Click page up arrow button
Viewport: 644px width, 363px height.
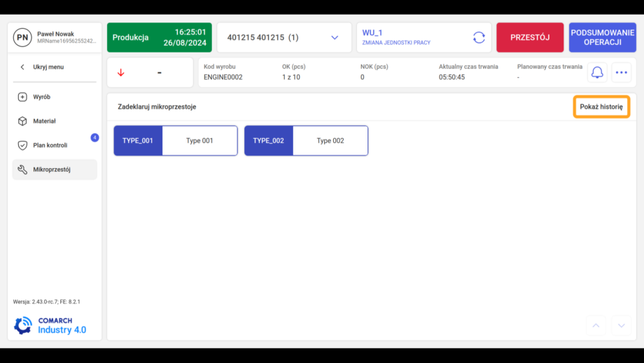coord(596,326)
